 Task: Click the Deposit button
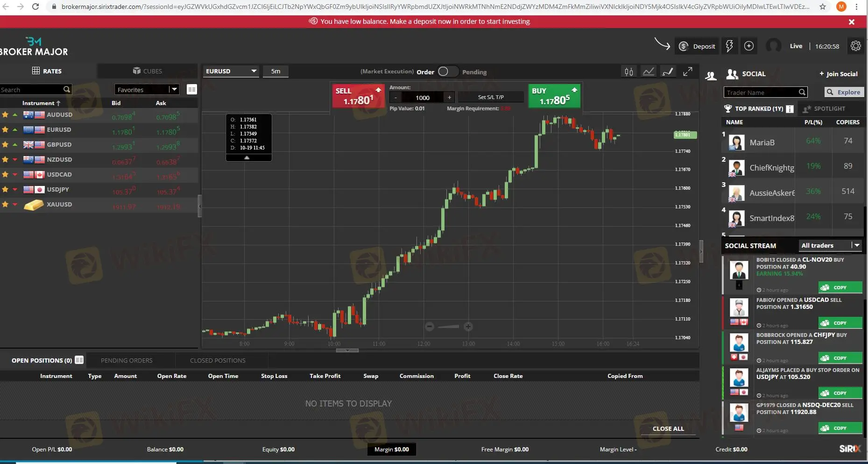tap(697, 46)
